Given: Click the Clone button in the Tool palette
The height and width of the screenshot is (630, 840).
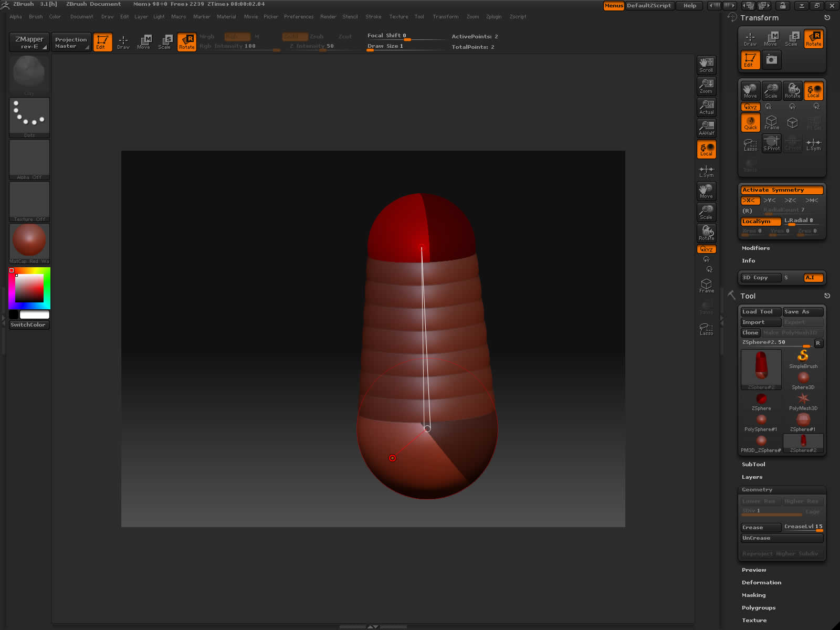Looking at the screenshot, I should [x=750, y=332].
